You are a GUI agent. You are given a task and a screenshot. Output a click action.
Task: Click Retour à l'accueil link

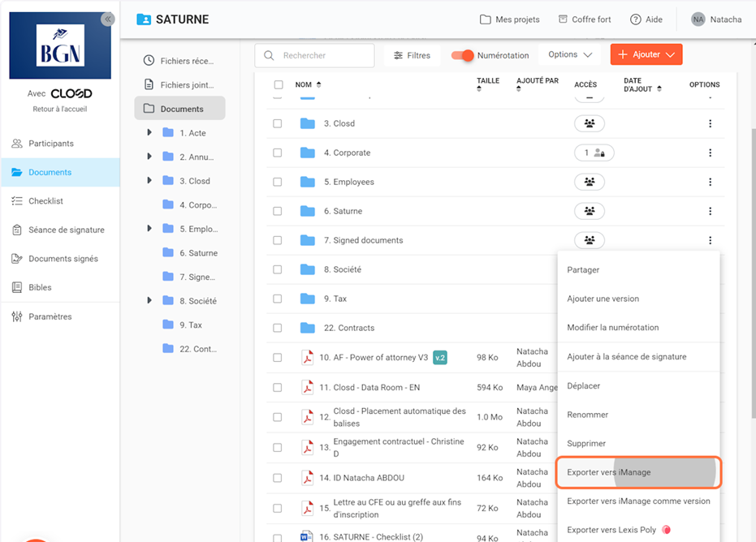coord(60,109)
